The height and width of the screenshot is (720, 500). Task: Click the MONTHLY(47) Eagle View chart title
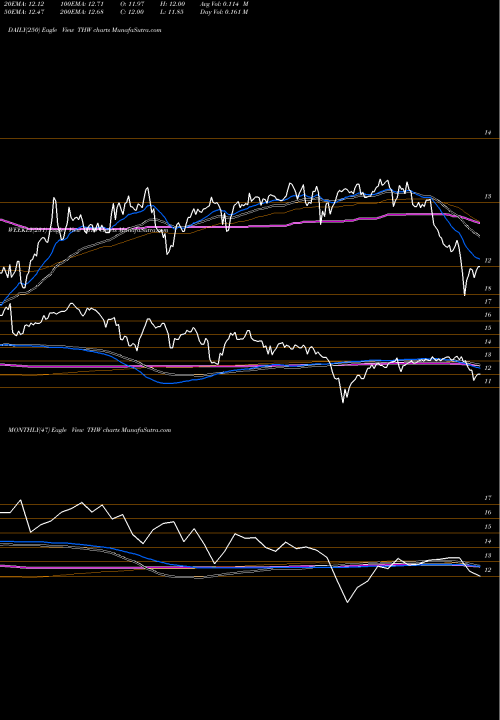(x=90, y=430)
